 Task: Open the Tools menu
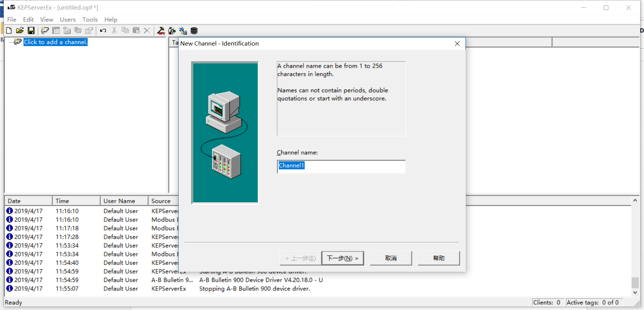point(90,20)
